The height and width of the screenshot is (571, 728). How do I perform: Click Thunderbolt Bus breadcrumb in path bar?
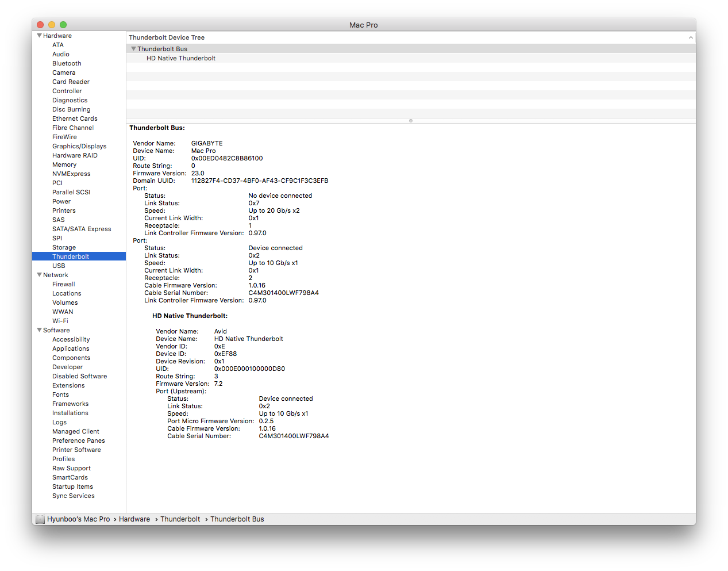(x=237, y=519)
